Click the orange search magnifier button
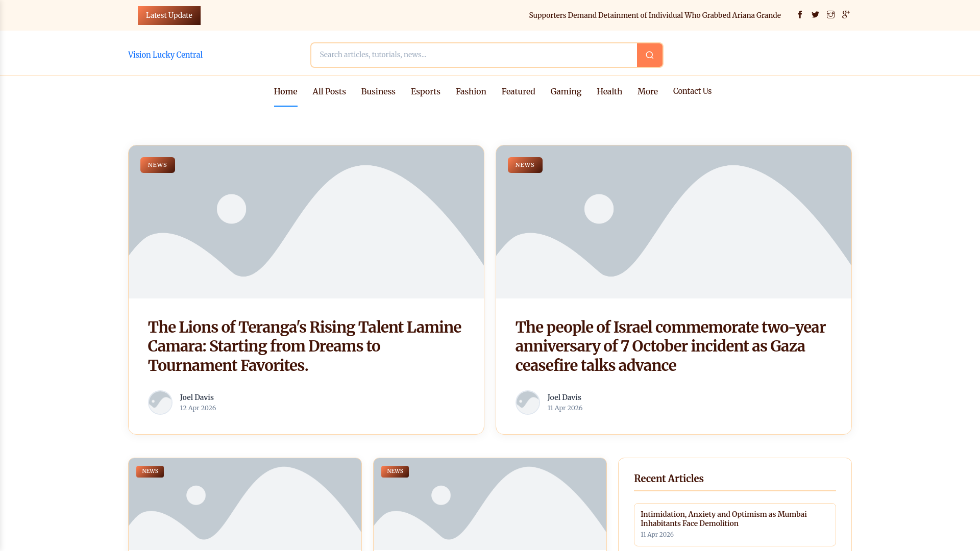Image resolution: width=980 pixels, height=551 pixels. pos(649,55)
